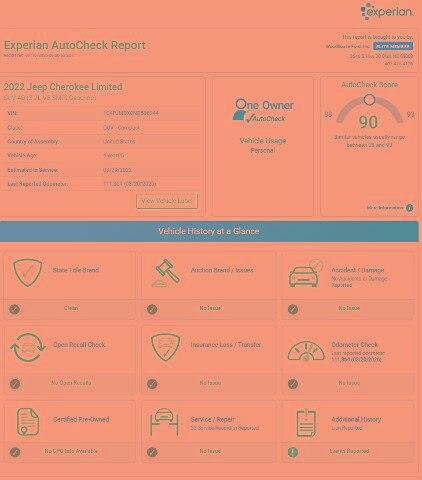Image resolution: width=422 pixels, height=480 pixels.
Task: Click the Odometer Check No Issue check badge
Action: click(x=293, y=384)
